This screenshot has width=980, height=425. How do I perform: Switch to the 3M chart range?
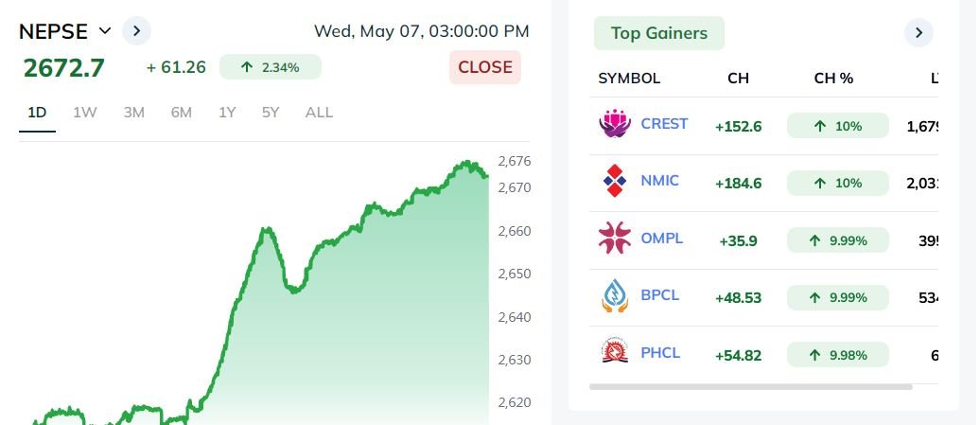[x=133, y=113]
